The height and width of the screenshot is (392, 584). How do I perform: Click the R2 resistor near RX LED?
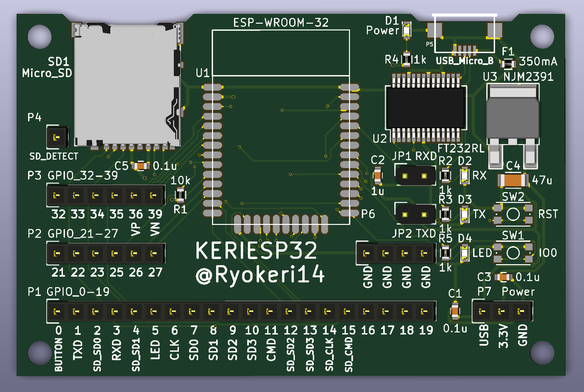pyautogui.click(x=445, y=176)
